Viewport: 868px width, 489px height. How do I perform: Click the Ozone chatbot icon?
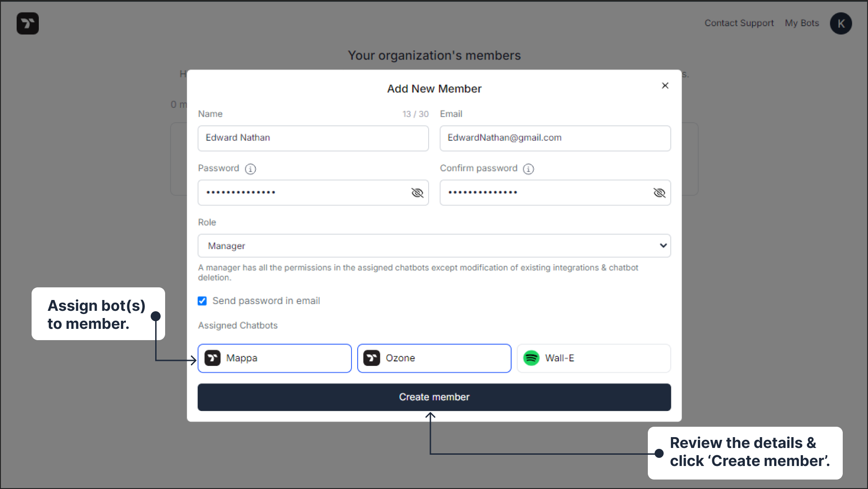[x=372, y=358]
